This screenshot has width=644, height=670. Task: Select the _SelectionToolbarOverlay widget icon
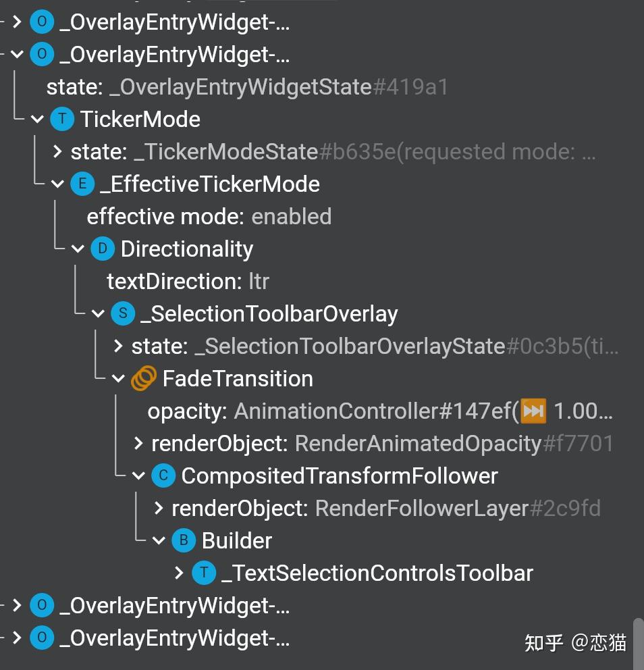122,313
